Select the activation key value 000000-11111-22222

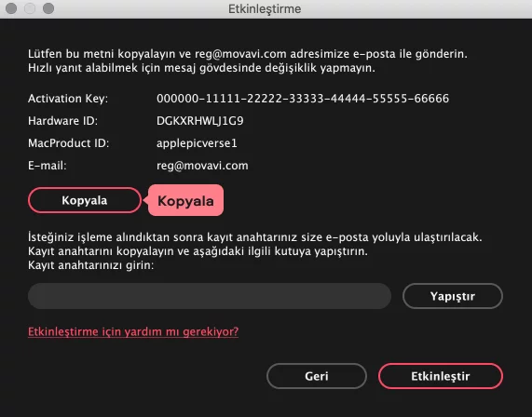click(x=303, y=99)
